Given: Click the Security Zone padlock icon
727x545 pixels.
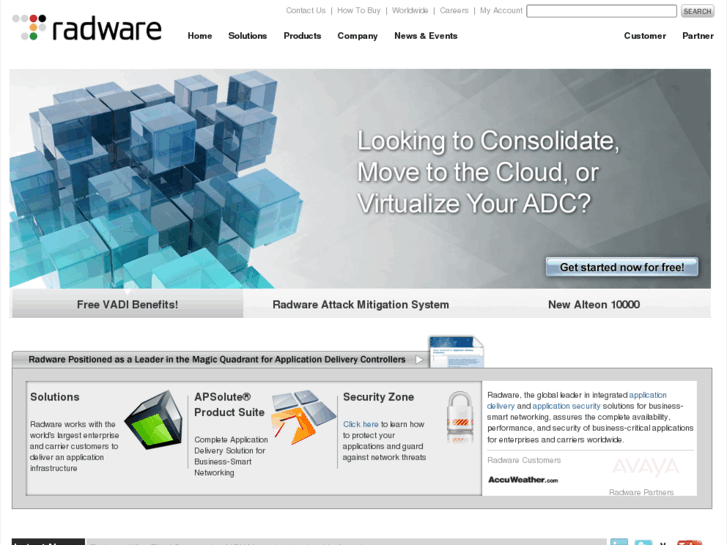Looking at the screenshot, I should point(459,417).
